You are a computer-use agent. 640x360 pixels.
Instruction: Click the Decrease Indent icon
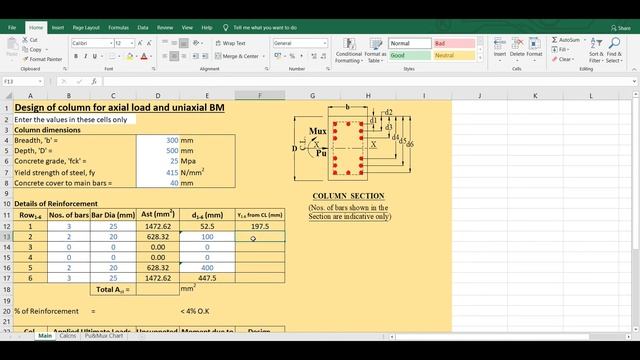(195, 56)
